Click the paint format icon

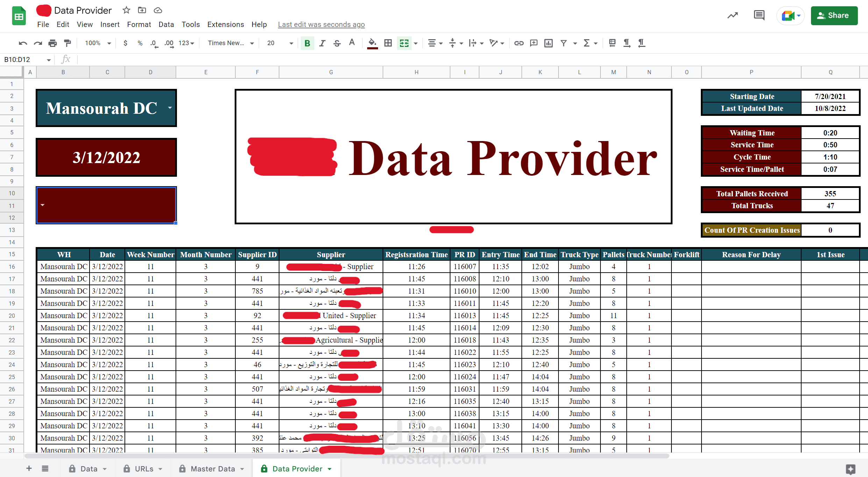(67, 43)
